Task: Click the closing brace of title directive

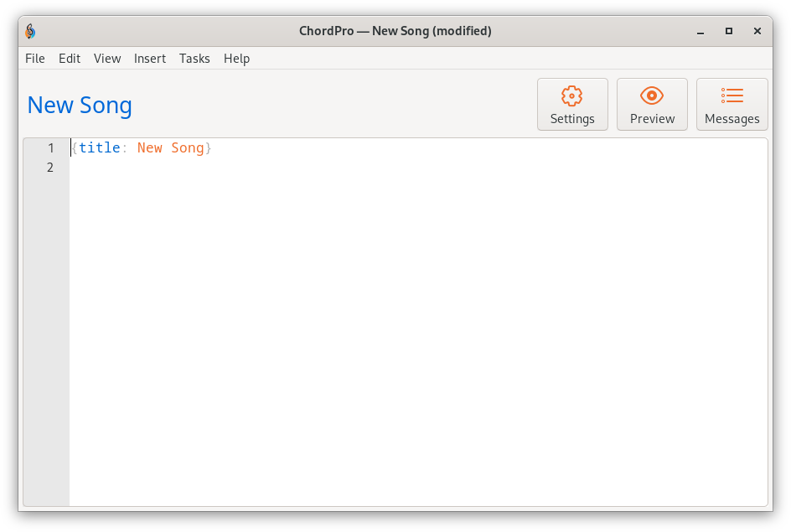Action: point(208,147)
